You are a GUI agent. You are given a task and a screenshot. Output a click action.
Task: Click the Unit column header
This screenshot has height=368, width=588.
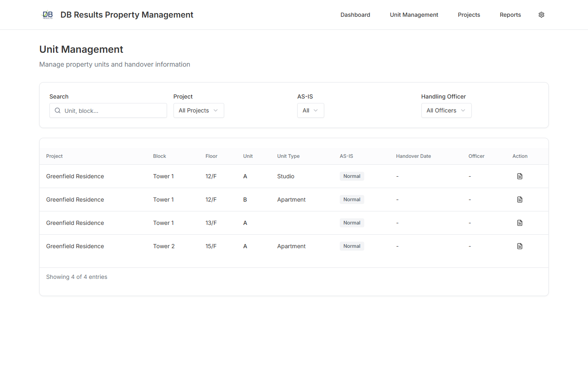point(248,156)
